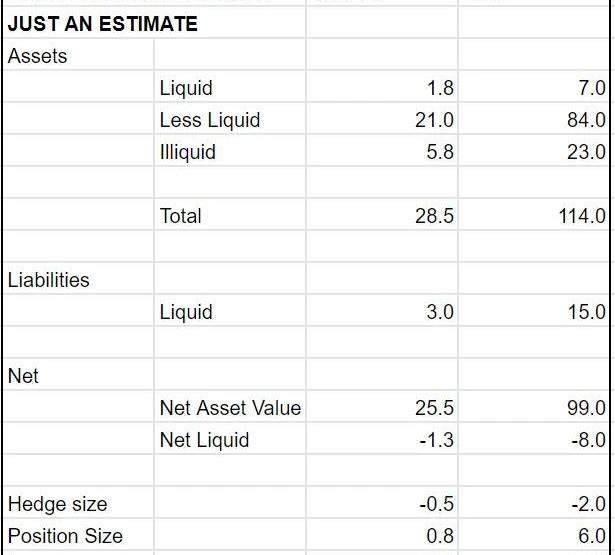Click the Hedge size label cell
Screen dimensions: 615x555
coord(57,504)
